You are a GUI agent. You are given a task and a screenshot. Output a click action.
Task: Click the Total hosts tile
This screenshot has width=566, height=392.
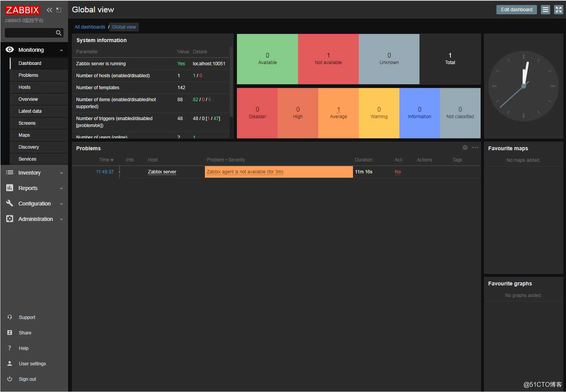450,59
